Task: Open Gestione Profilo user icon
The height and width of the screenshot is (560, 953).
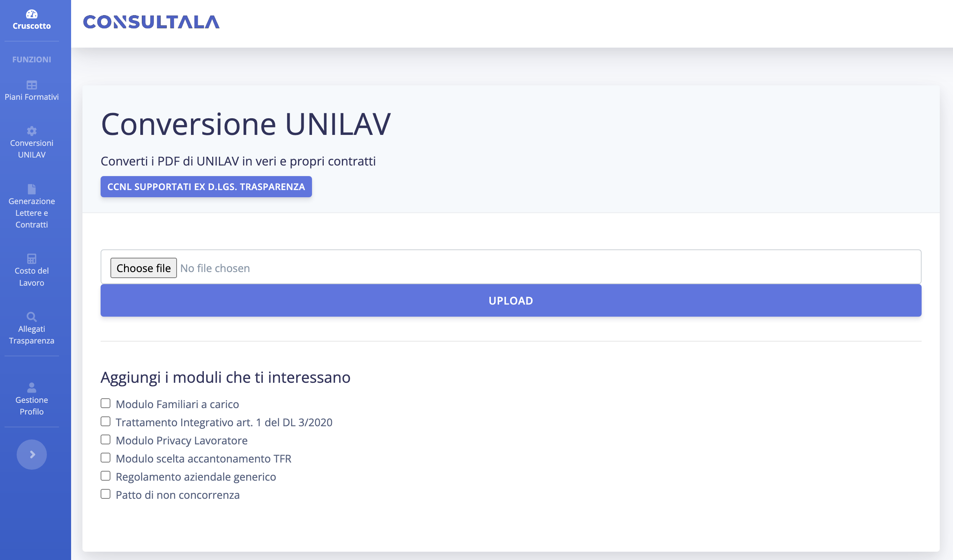Action: point(32,388)
